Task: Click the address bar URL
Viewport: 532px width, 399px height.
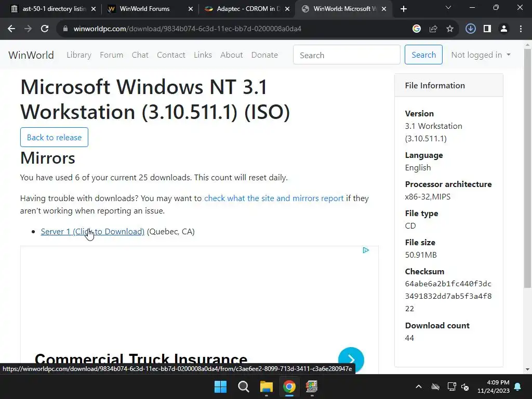Action: tap(187, 29)
